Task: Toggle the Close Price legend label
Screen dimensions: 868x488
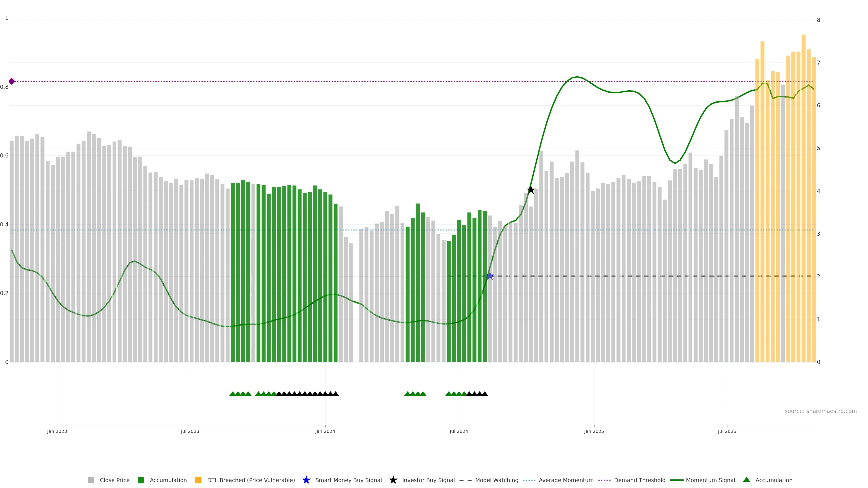Action: [x=115, y=480]
